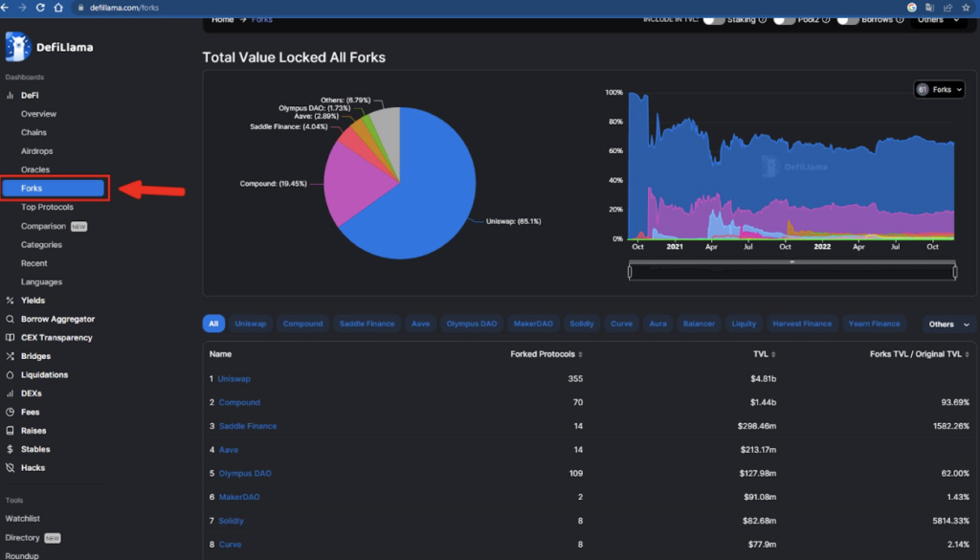Click the DefiLlama logo icon
Viewport: 980px width, 560px height.
pyautogui.click(x=17, y=47)
